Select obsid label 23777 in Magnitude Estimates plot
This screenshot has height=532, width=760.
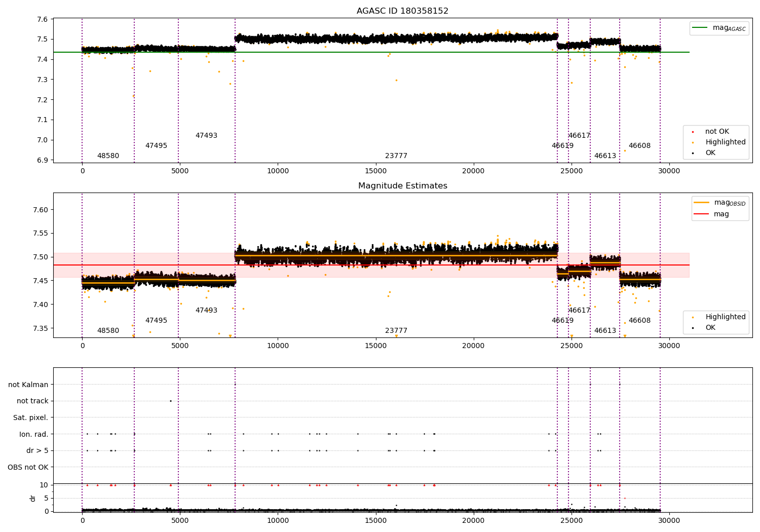click(396, 331)
